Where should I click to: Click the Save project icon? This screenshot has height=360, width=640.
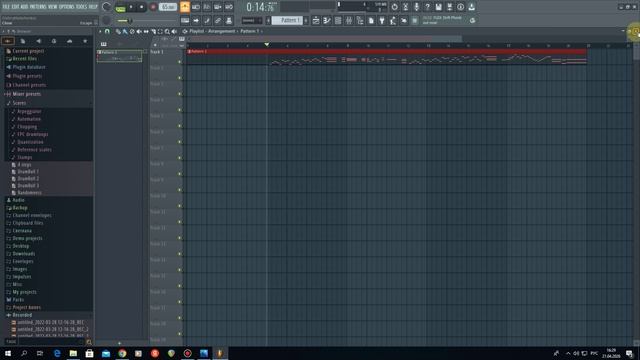438,7
